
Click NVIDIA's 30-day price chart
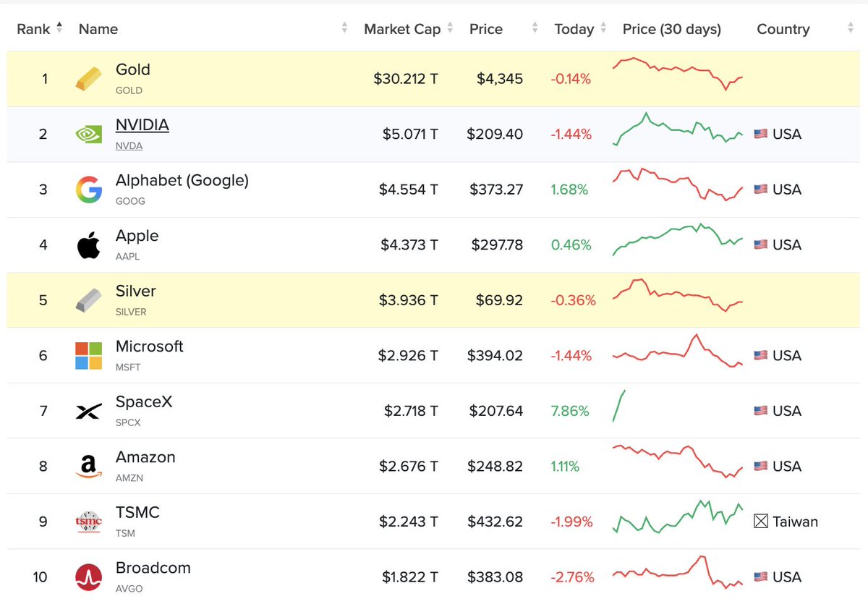[678, 129]
